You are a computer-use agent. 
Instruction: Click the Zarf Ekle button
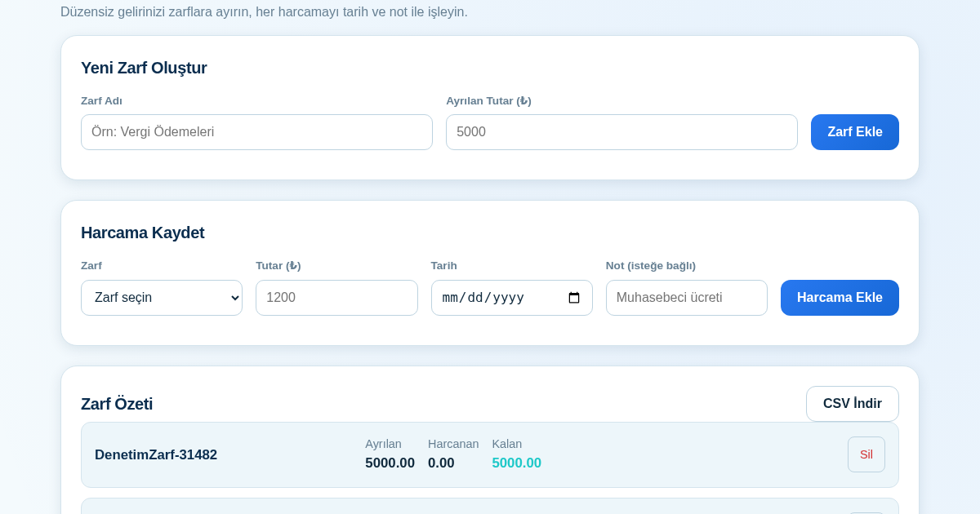click(855, 132)
